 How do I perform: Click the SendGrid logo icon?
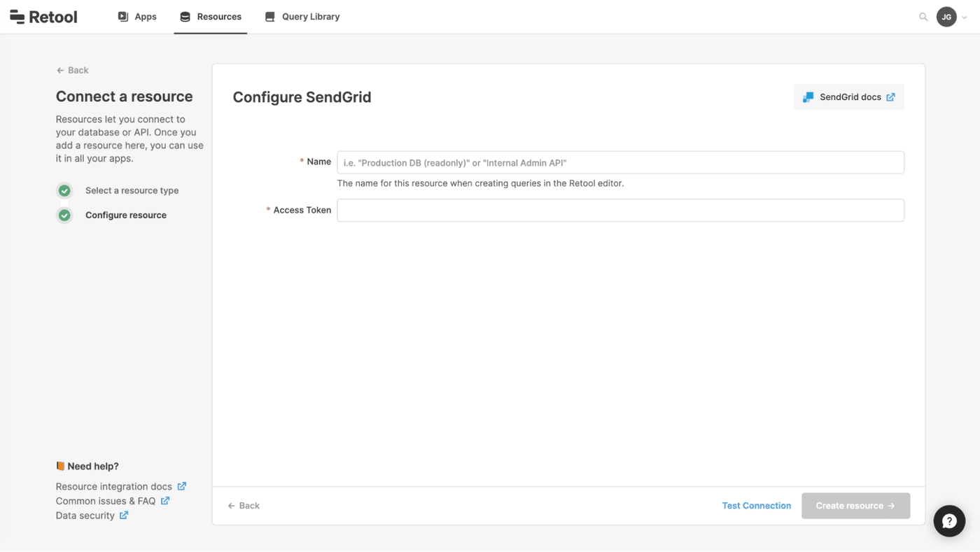pyautogui.click(x=808, y=97)
